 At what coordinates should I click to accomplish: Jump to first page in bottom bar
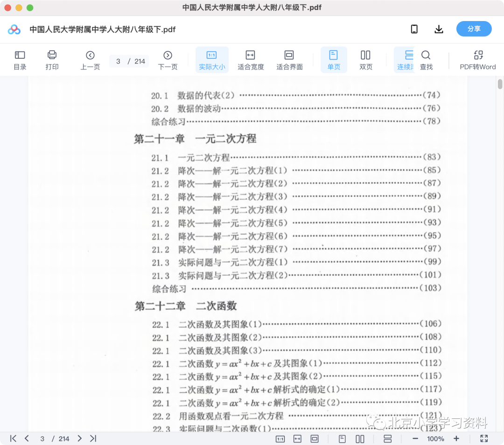13,438
